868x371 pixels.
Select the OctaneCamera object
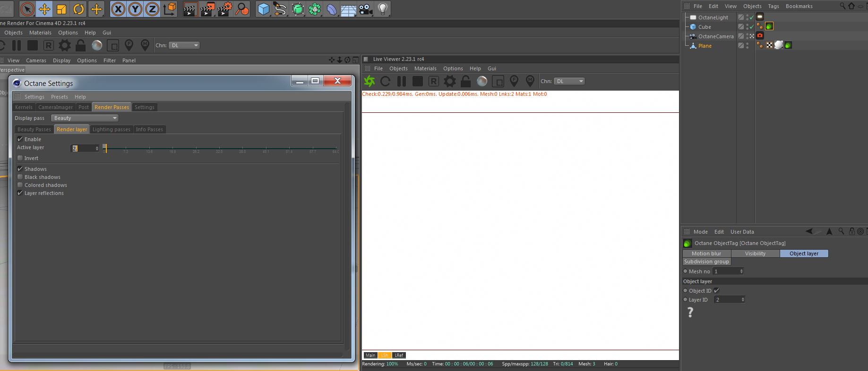(x=716, y=36)
